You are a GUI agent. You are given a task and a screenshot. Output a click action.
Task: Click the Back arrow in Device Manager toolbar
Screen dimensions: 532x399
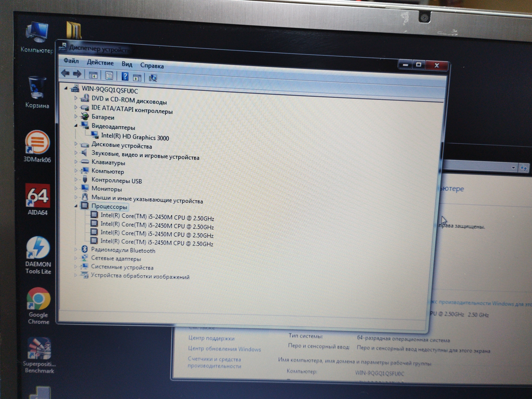(65, 73)
